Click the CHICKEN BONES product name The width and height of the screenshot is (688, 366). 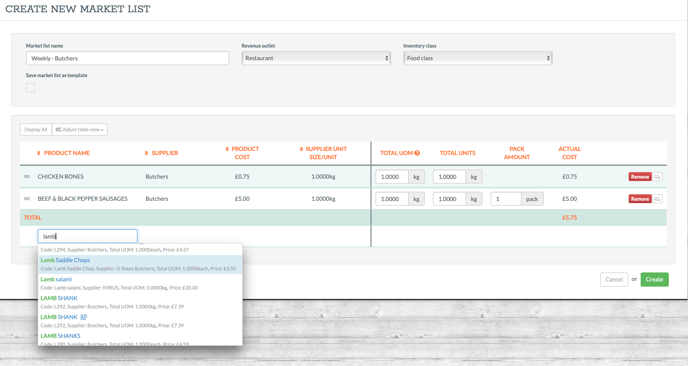(61, 176)
